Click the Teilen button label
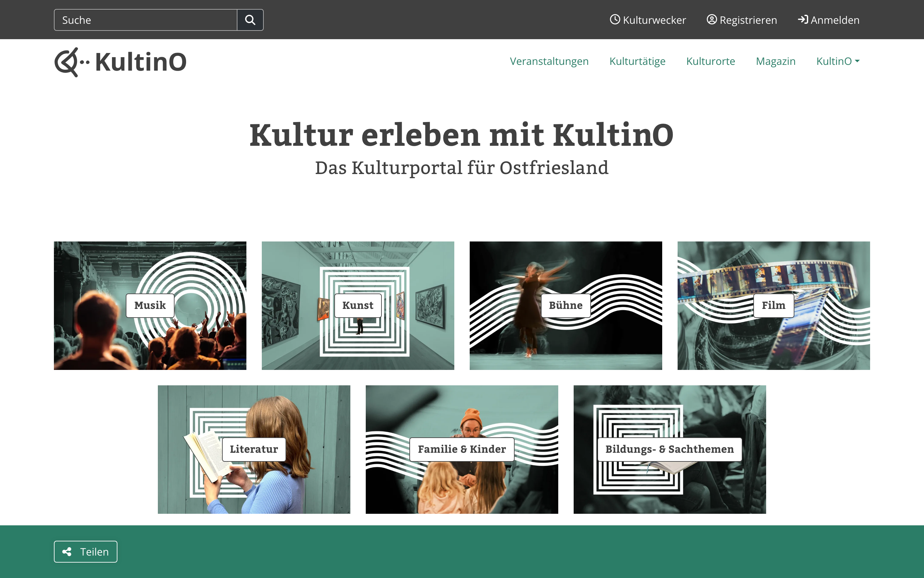This screenshot has width=924, height=578. pos(94,552)
